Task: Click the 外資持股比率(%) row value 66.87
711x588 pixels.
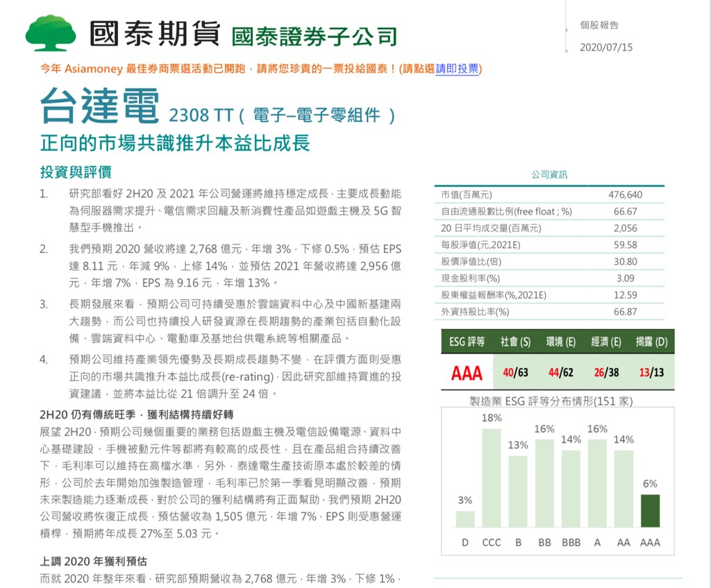Action: [x=626, y=312]
